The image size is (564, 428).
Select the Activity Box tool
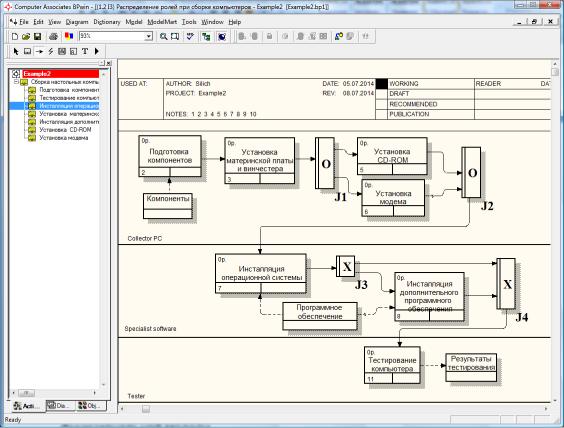point(27,51)
